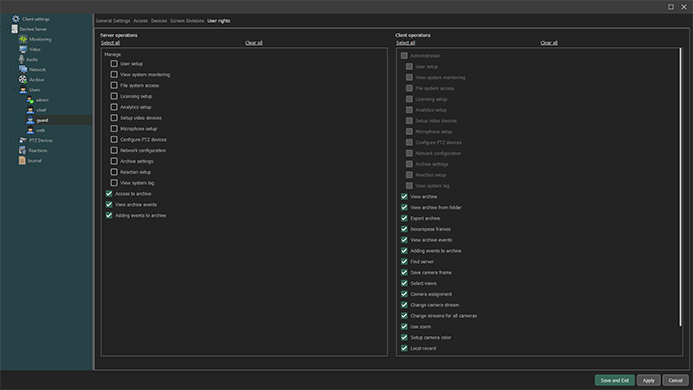Screen dimensions: 693x390
Task: Click Clear all under Client operations
Action: [549, 43]
